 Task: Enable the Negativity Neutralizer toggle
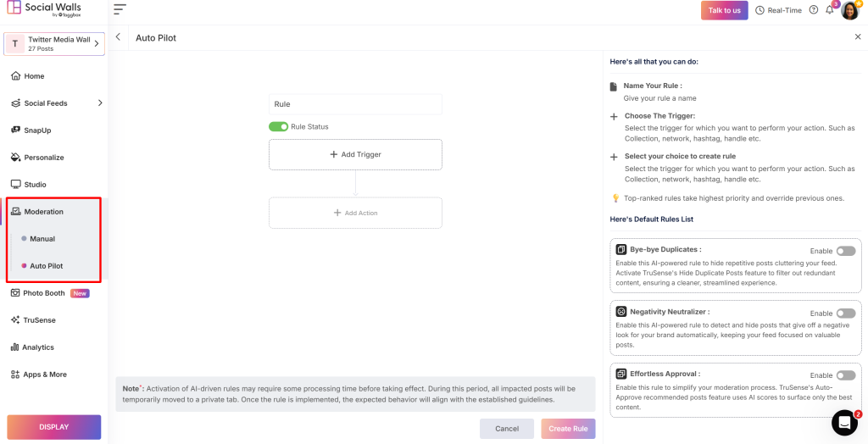click(x=845, y=314)
